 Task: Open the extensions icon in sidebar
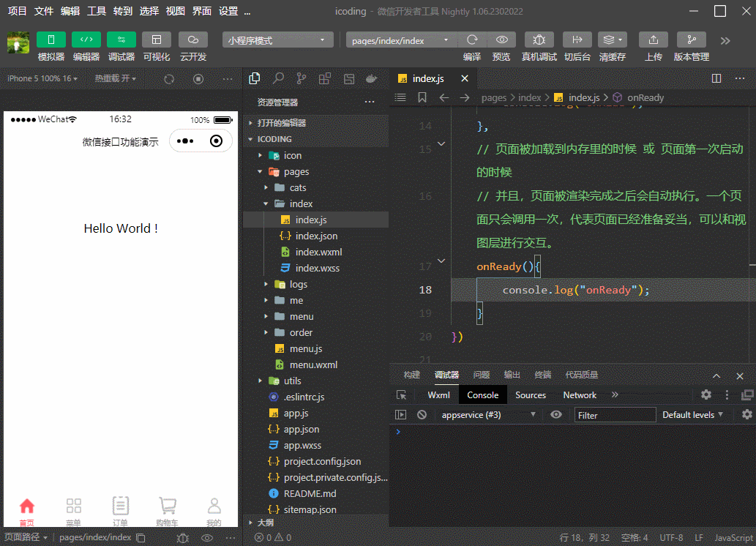[x=325, y=78]
